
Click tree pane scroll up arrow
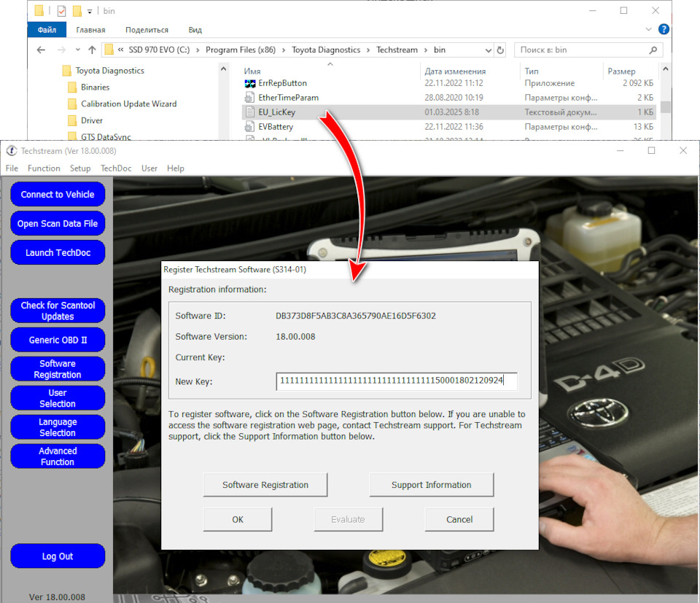pyautogui.click(x=223, y=69)
